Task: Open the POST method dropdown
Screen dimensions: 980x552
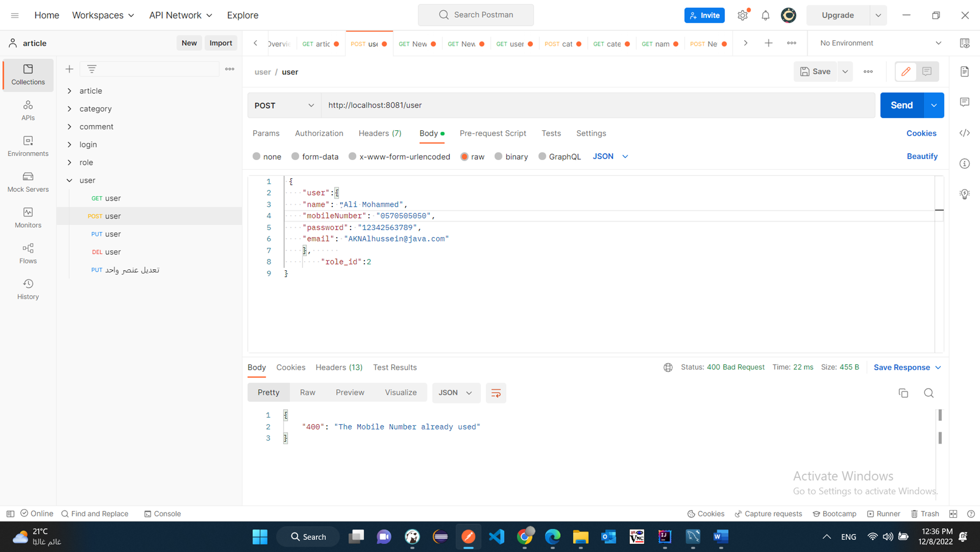Action: (x=284, y=105)
